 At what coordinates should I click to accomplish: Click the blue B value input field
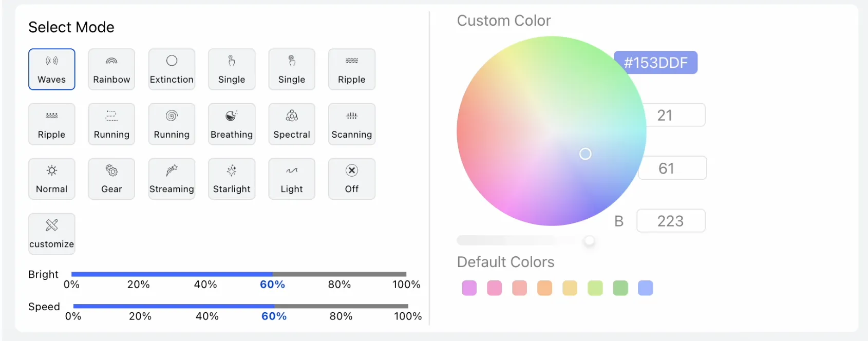pyautogui.click(x=670, y=221)
